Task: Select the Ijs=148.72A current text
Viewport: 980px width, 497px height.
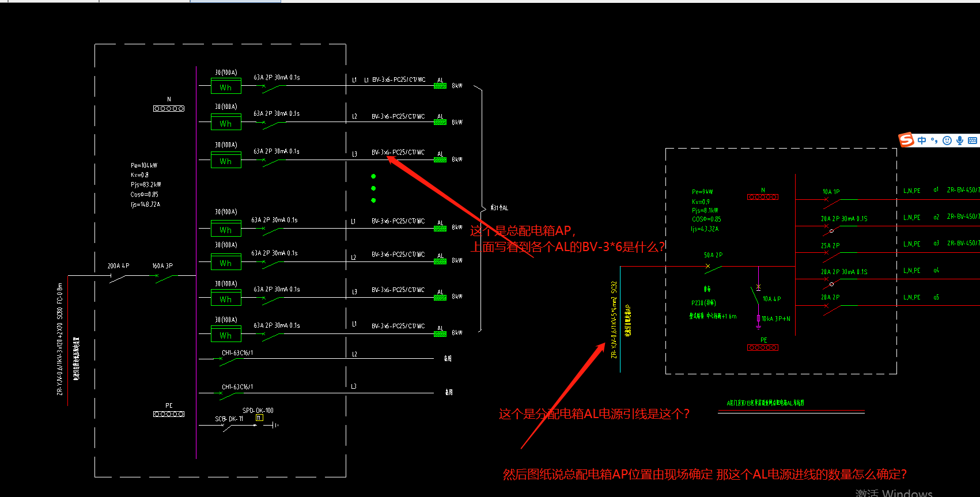Action: (145, 204)
